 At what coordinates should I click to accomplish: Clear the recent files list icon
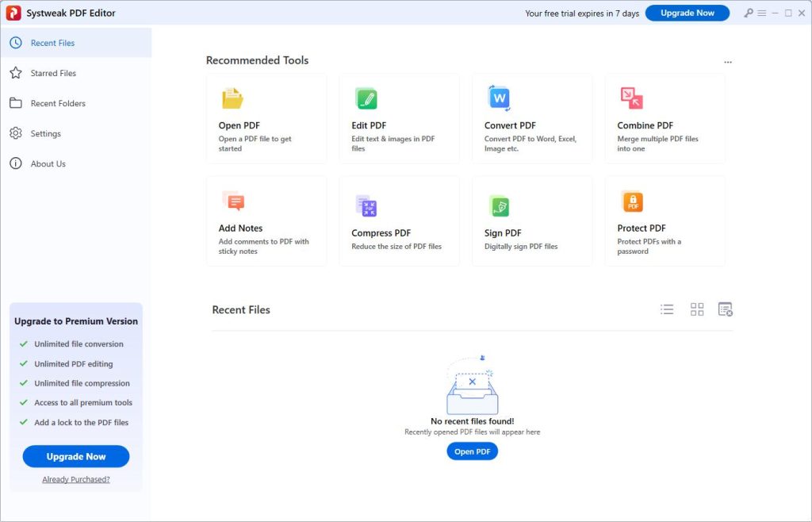pos(725,309)
